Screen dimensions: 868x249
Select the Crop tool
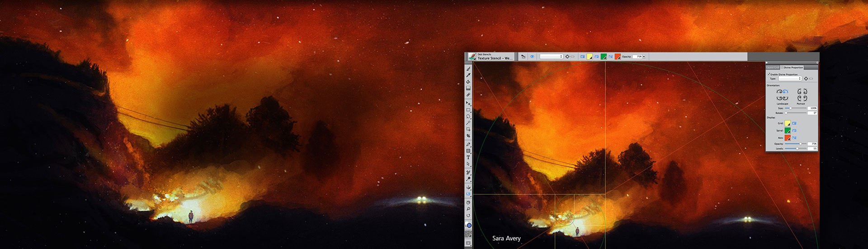click(468, 136)
